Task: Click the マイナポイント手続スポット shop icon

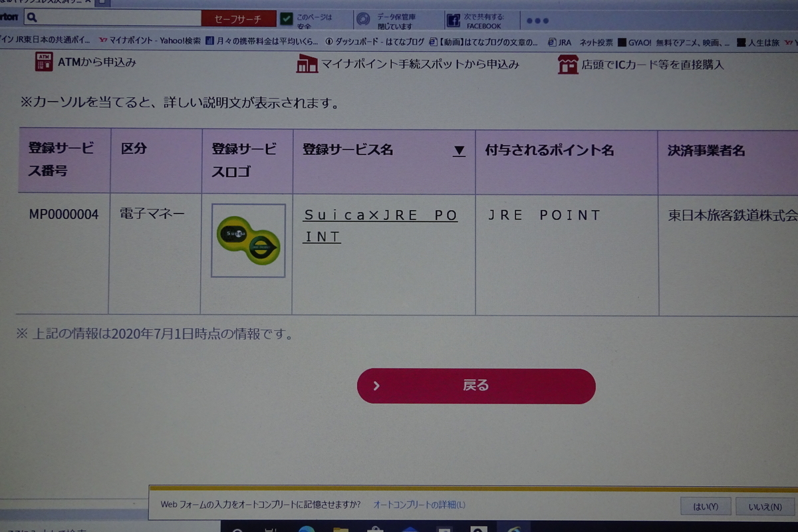Action: pos(307,64)
